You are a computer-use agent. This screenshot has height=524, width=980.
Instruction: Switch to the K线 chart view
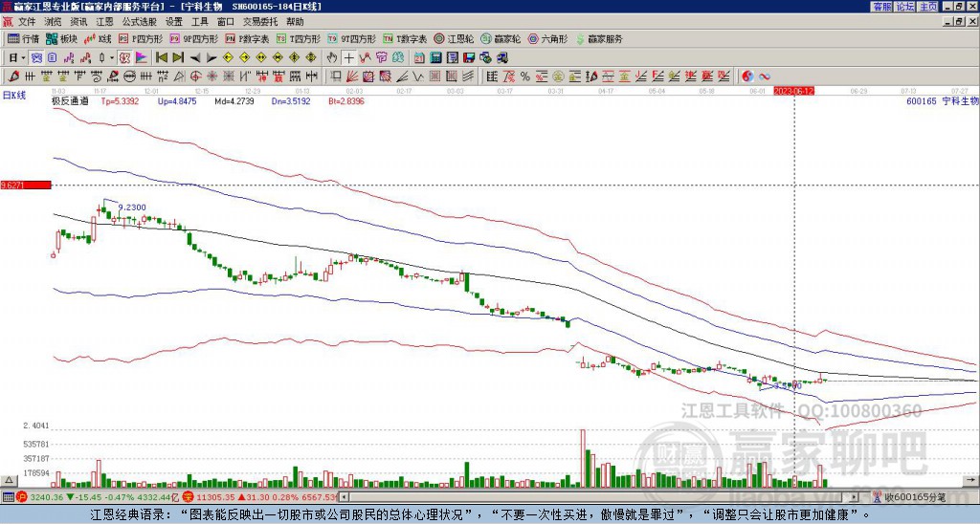[x=97, y=38]
